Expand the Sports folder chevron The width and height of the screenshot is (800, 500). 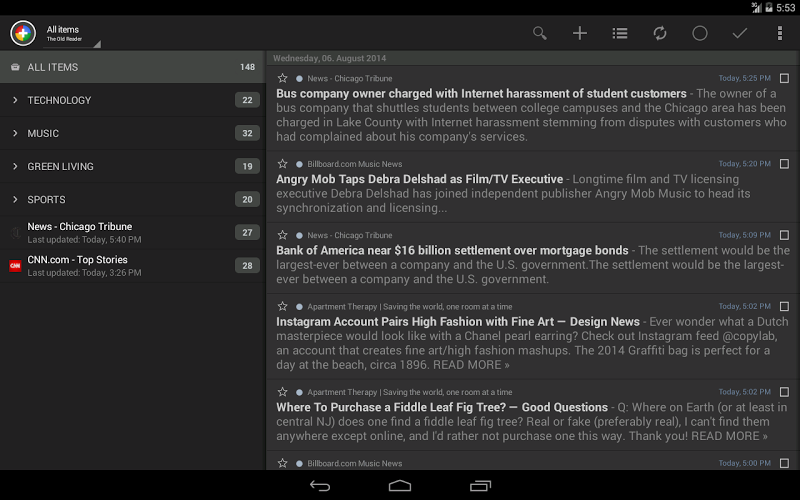(x=15, y=199)
